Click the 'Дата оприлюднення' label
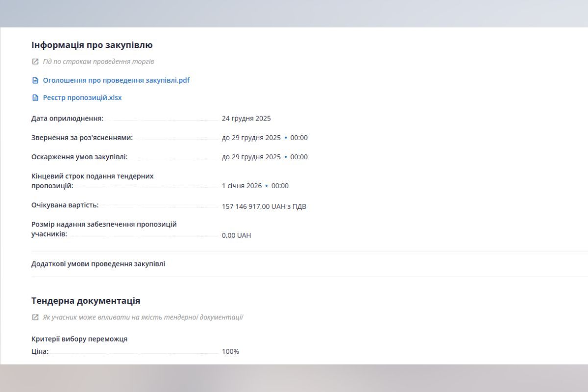Image resolution: width=588 pixels, height=392 pixels. (67, 119)
